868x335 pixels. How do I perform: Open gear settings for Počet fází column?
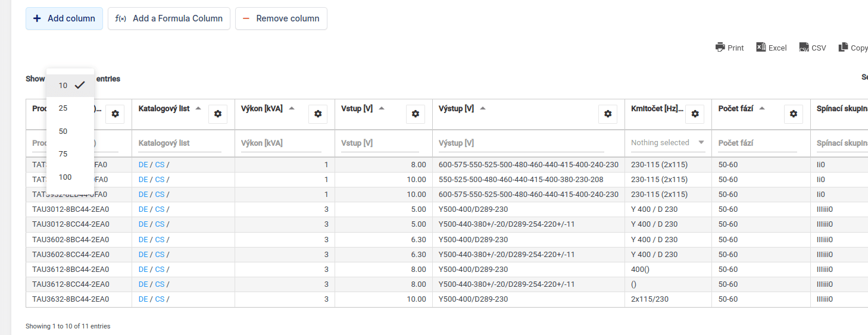click(793, 114)
